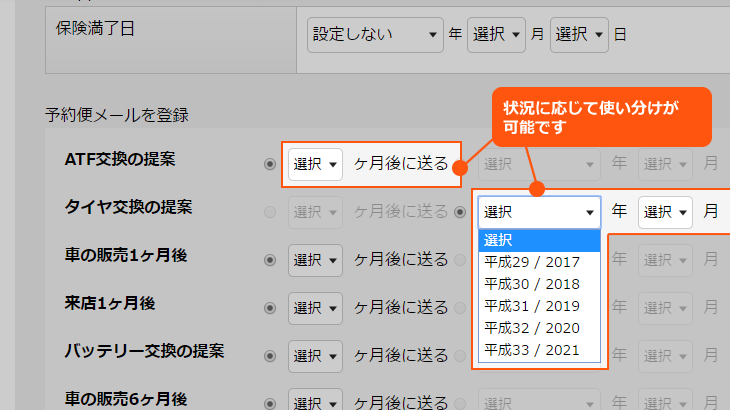Open months dropdown for バッテリー交換の提案
Viewport: 730px width, 410px height.
click(x=315, y=356)
